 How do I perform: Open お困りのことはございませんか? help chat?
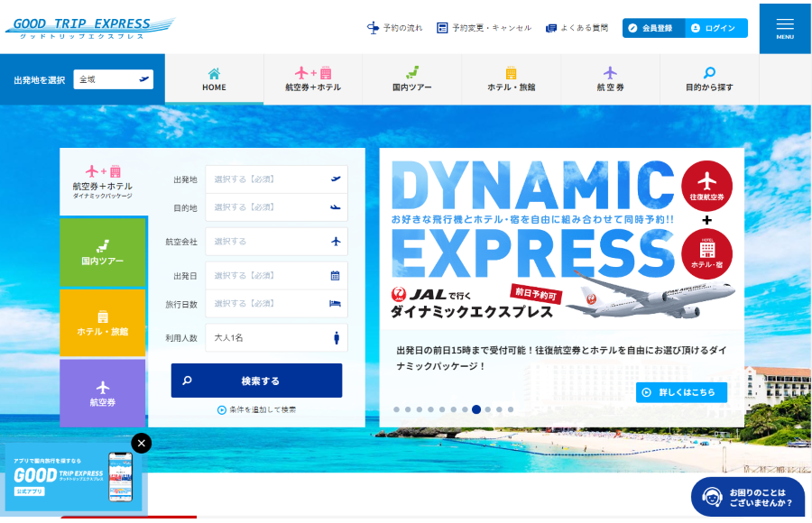tap(748, 497)
